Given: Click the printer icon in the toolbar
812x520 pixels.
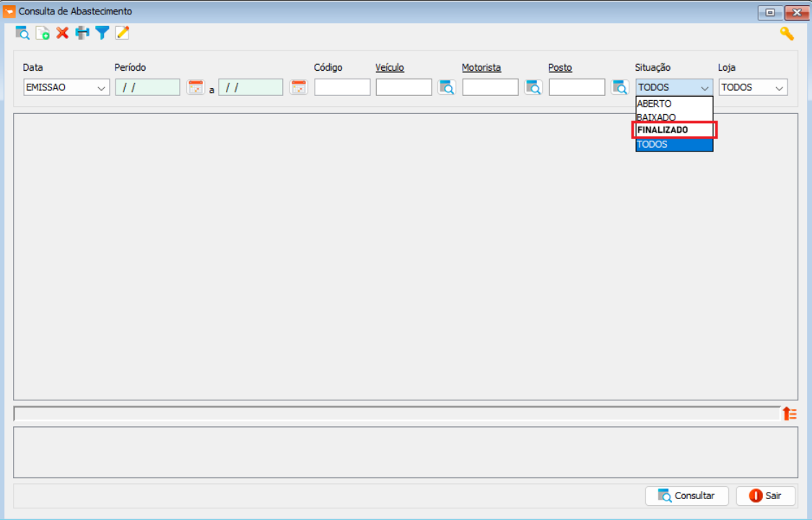Looking at the screenshot, I should (x=82, y=33).
